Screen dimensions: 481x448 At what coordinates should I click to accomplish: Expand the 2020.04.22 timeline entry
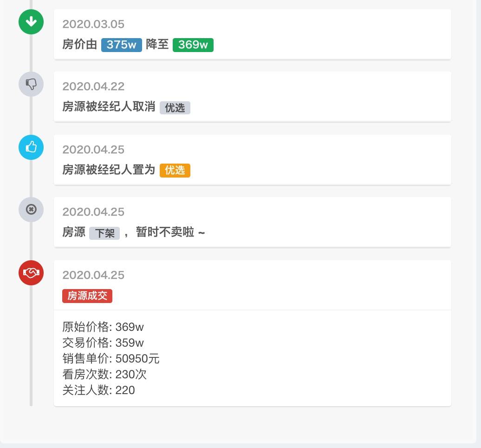tap(252, 96)
